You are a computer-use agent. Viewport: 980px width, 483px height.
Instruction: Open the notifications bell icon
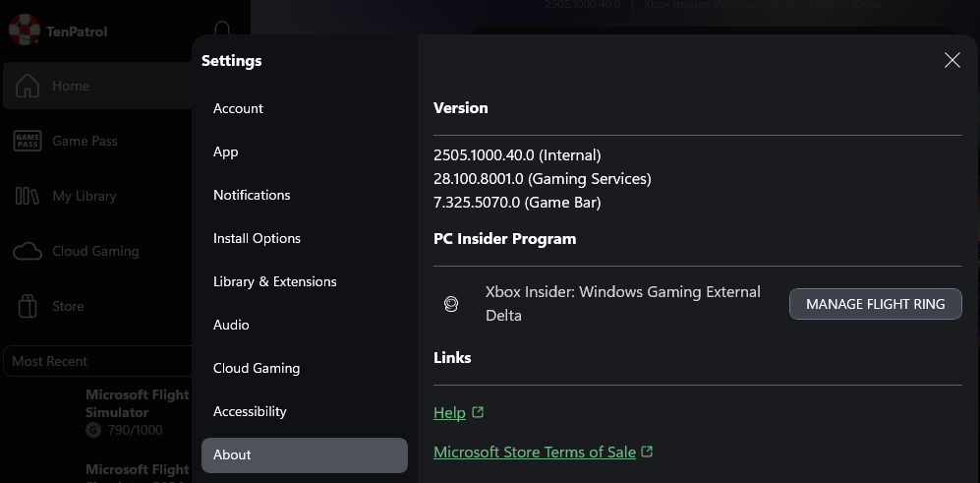pos(222,30)
